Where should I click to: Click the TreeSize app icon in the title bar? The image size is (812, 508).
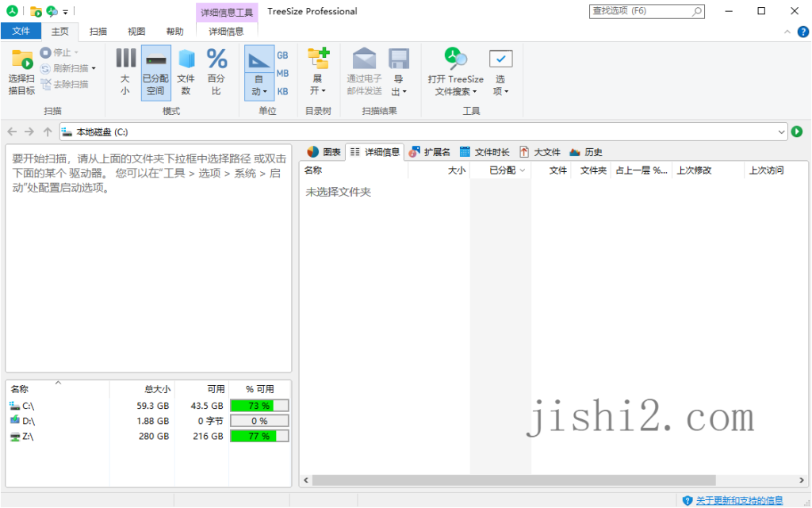tap(12, 11)
